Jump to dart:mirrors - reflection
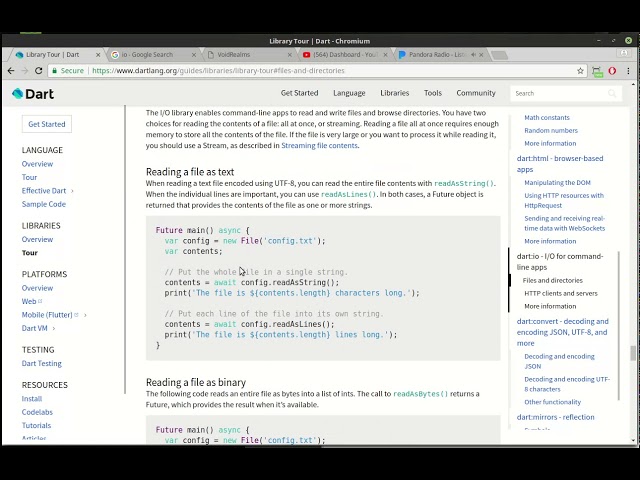This screenshot has width=640, height=480. (556, 417)
